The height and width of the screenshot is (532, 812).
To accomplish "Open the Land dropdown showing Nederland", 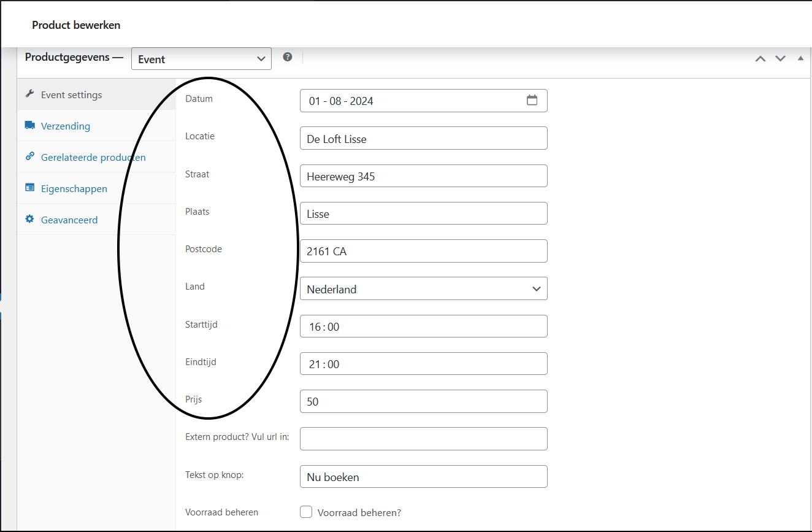I will (423, 289).
